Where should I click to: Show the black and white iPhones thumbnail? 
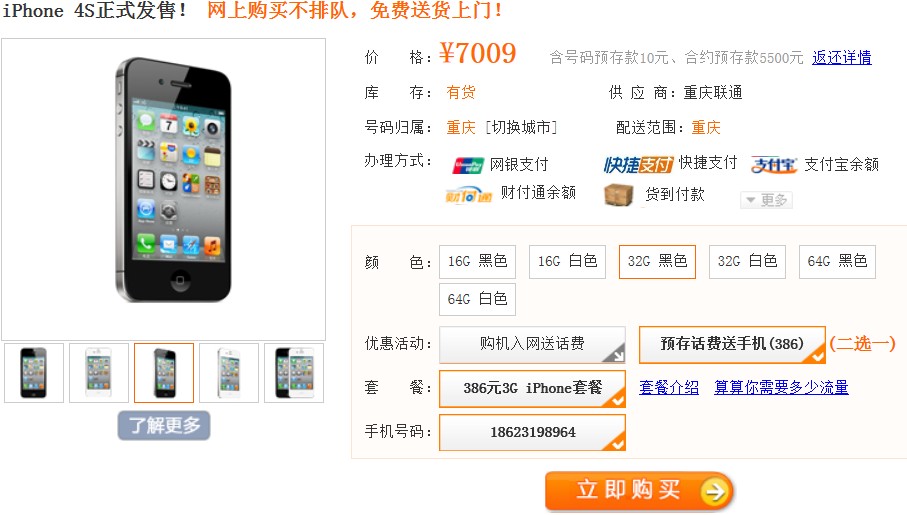point(294,373)
